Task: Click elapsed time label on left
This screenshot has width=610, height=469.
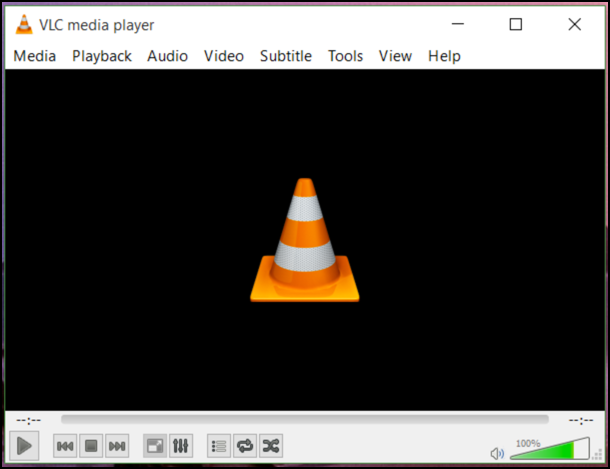Action: click(28, 420)
